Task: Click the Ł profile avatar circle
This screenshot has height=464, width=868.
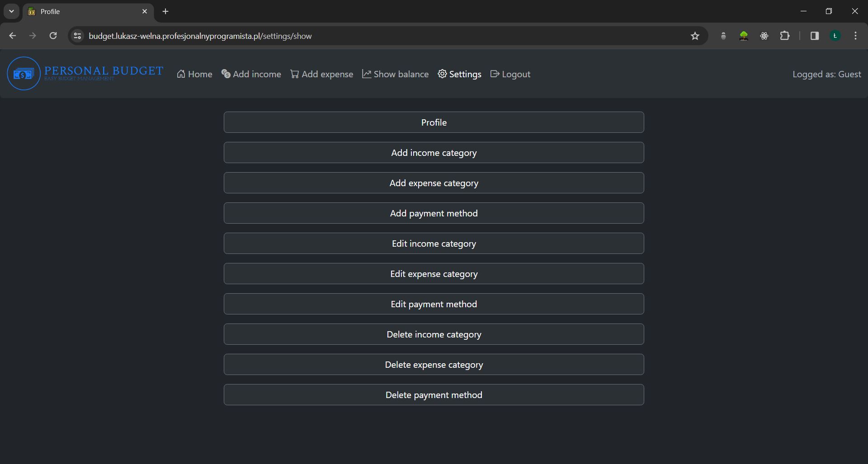Action: point(835,36)
